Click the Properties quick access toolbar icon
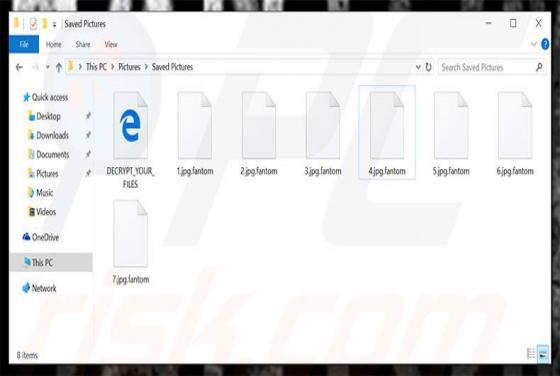The height and width of the screenshot is (376, 560). (33, 24)
